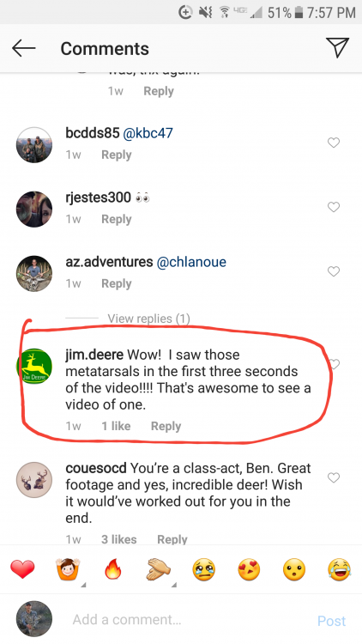Insert the fire emoji
This screenshot has width=362, height=644.
pos(113,570)
